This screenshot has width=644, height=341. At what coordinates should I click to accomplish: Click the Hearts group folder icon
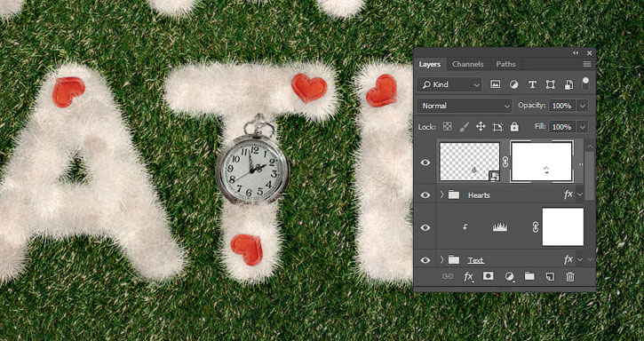tap(454, 194)
